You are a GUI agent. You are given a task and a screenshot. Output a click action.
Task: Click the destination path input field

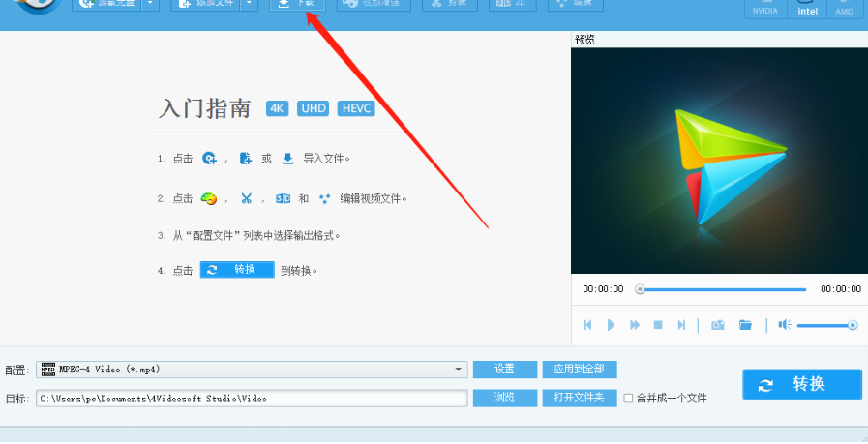pos(252,398)
